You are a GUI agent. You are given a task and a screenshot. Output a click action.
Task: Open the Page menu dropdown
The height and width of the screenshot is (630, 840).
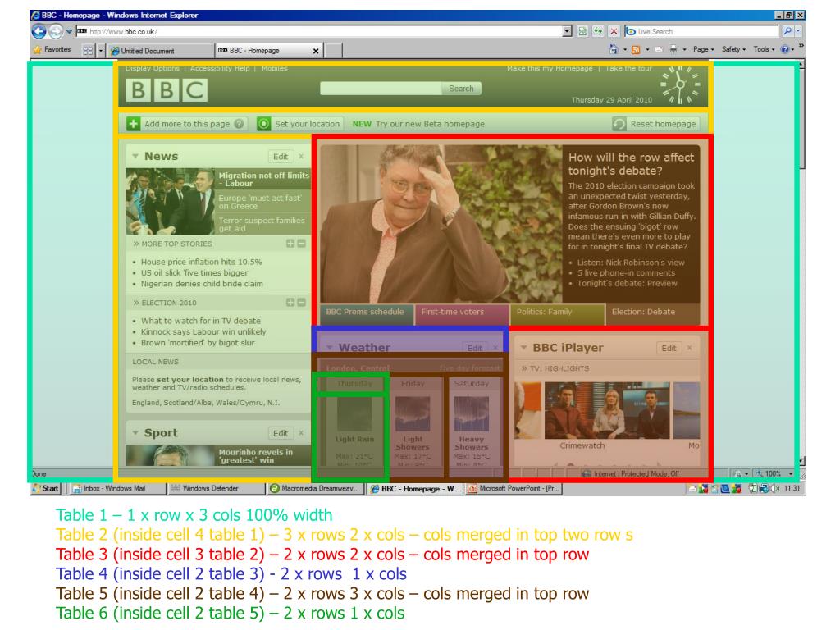[x=703, y=49]
